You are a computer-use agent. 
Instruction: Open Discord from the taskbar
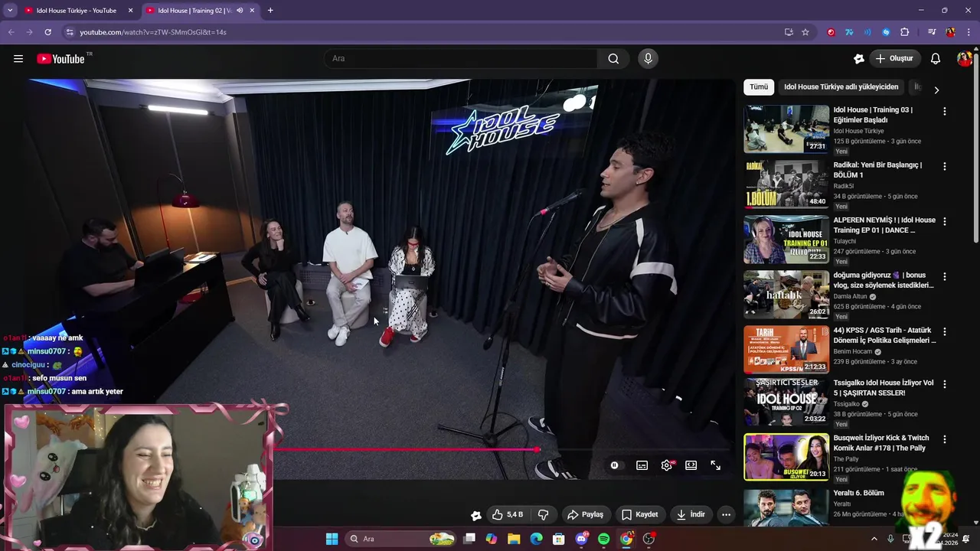581,539
